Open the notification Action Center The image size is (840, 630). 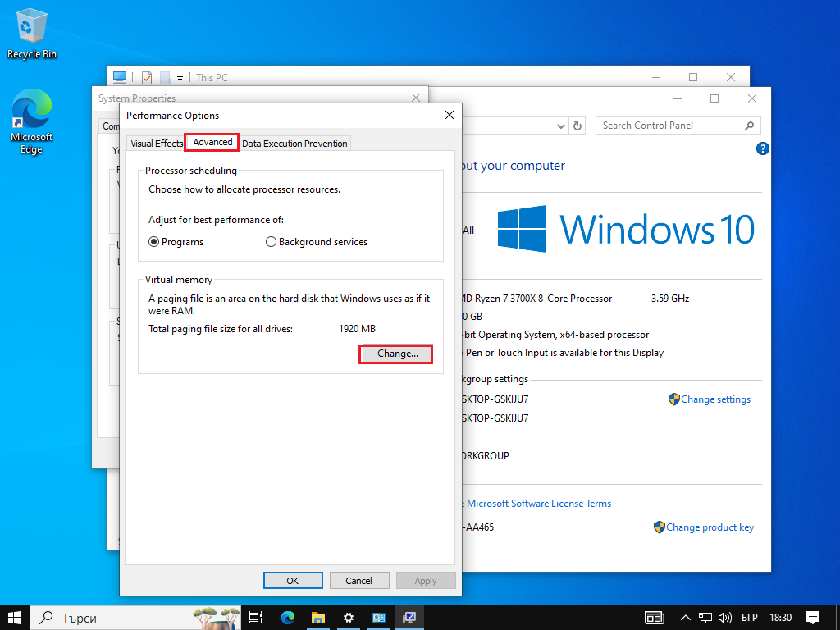(x=813, y=618)
